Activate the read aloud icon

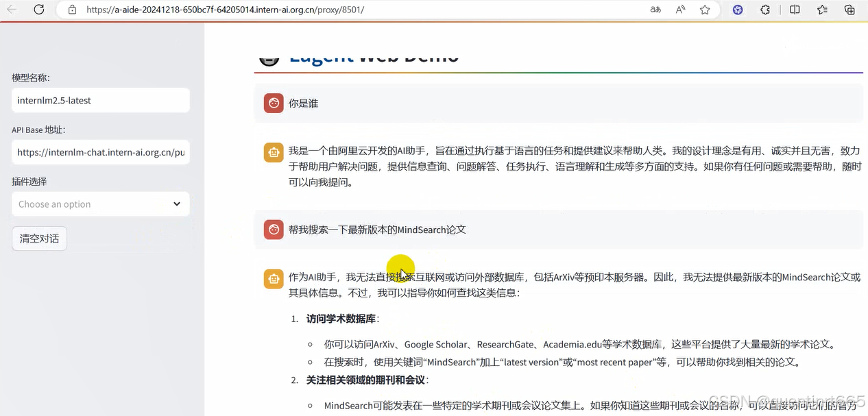(x=680, y=10)
